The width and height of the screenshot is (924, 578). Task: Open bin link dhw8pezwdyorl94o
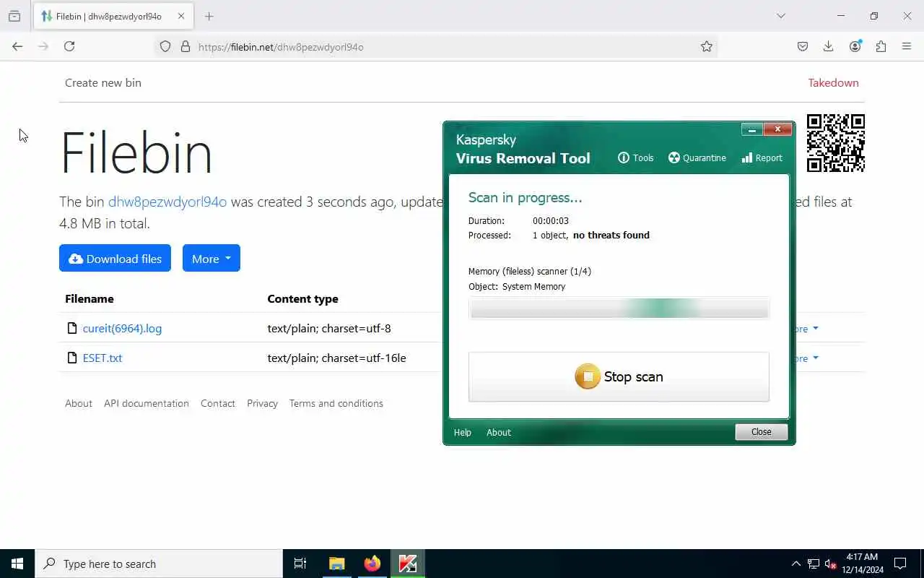(x=167, y=202)
